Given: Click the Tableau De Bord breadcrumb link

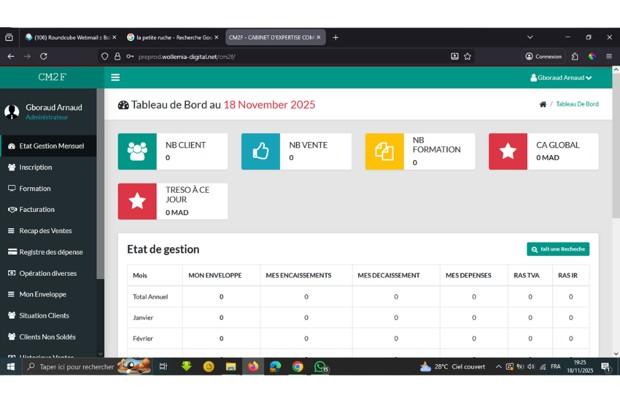Looking at the screenshot, I should click(577, 104).
